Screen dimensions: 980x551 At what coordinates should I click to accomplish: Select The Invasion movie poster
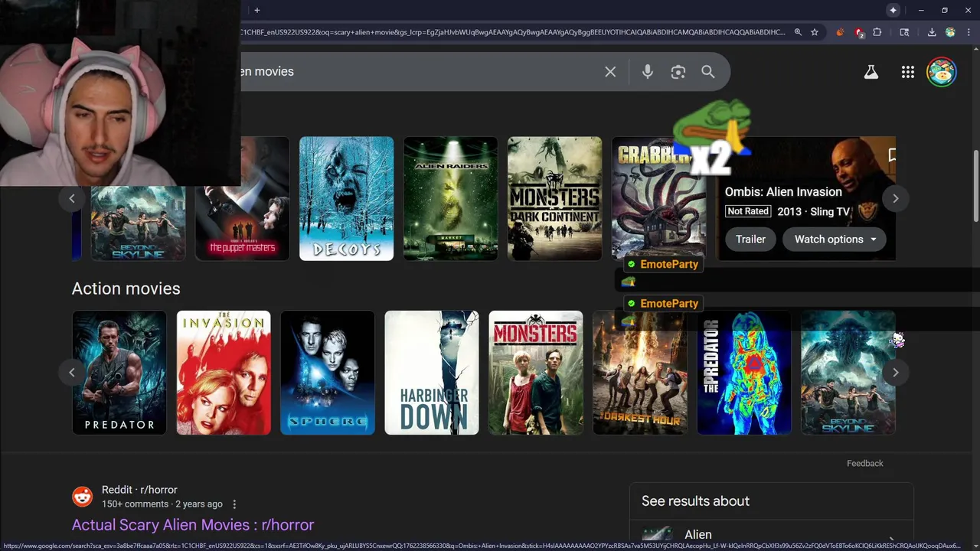tap(224, 373)
